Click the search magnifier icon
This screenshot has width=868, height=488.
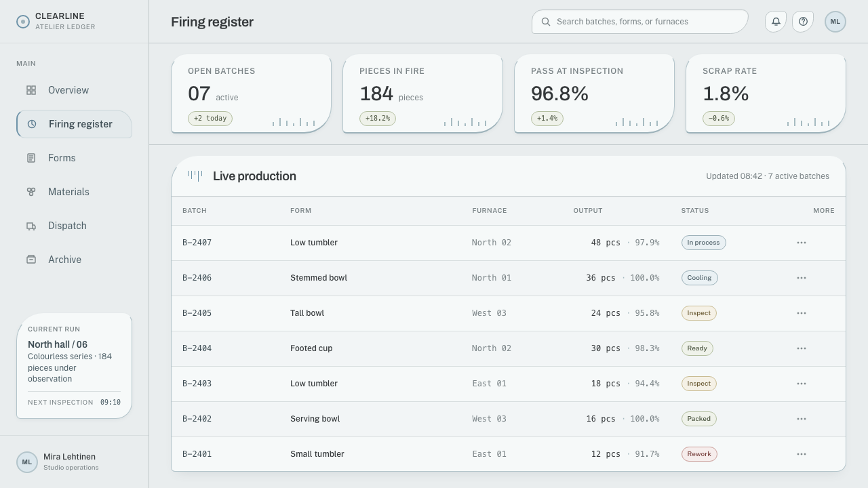(546, 22)
